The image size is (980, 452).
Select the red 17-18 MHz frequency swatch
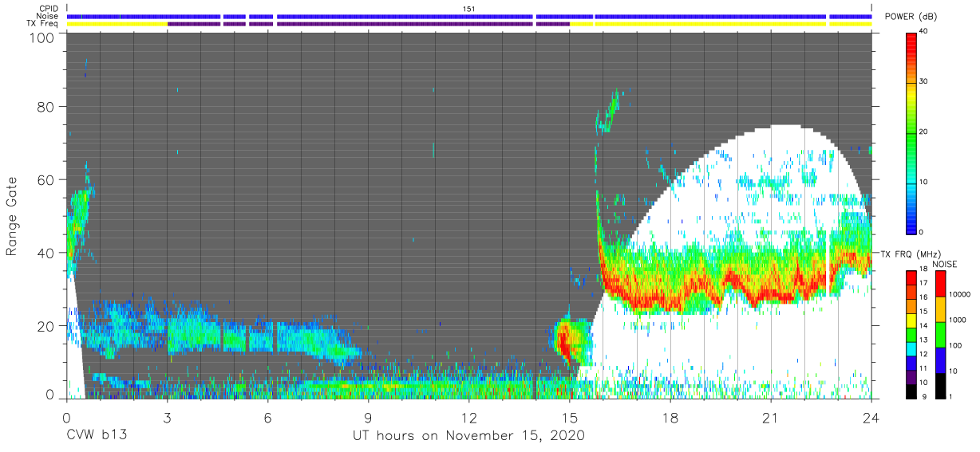(911, 278)
